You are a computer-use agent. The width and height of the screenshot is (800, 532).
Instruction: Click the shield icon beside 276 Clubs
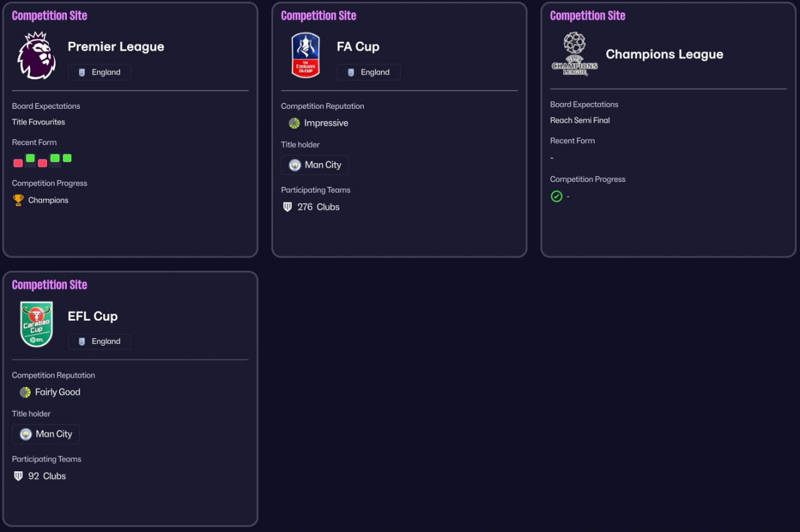pos(287,207)
